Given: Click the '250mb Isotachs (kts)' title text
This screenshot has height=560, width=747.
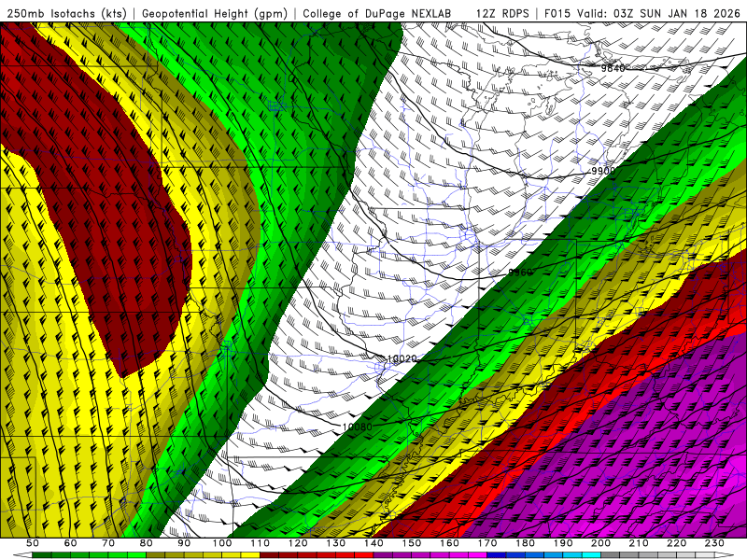Looking at the screenshot, I should point(66,13).
